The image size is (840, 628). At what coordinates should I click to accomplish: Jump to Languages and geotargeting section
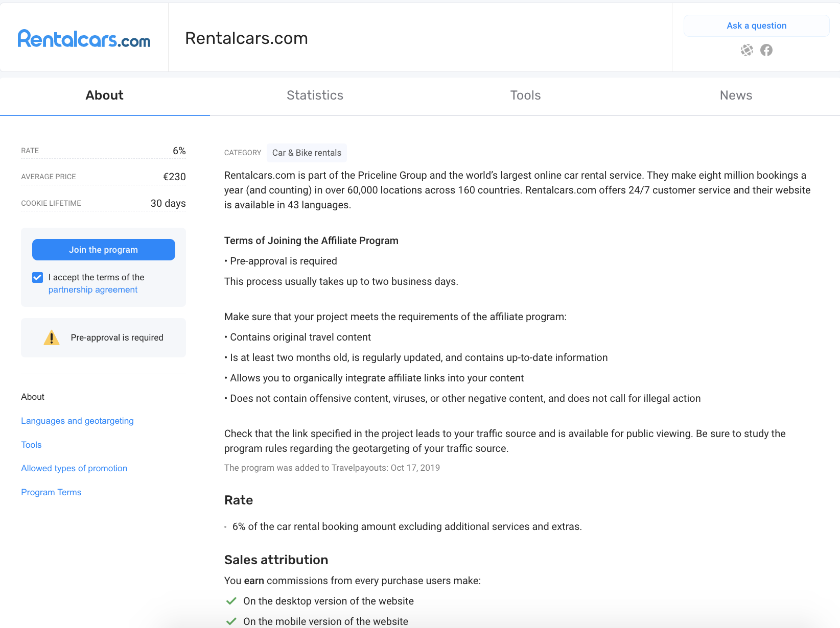tap(77, 421)
